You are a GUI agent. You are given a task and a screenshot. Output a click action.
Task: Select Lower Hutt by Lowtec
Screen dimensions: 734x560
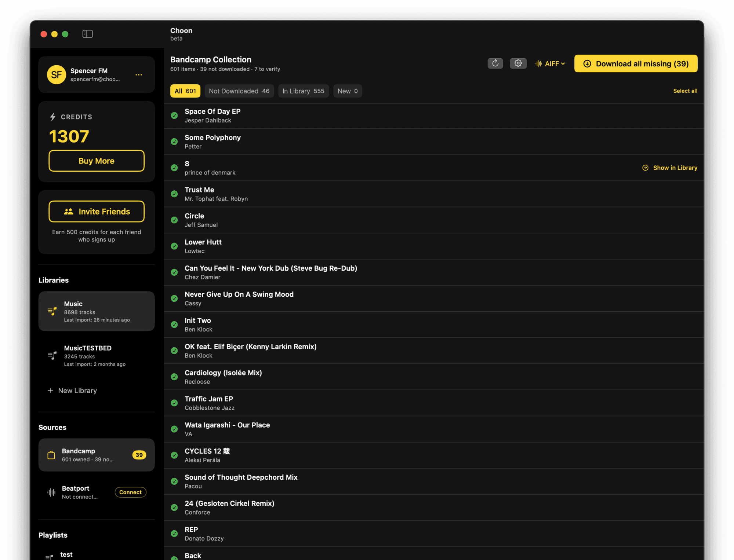[x=434, y=246]
